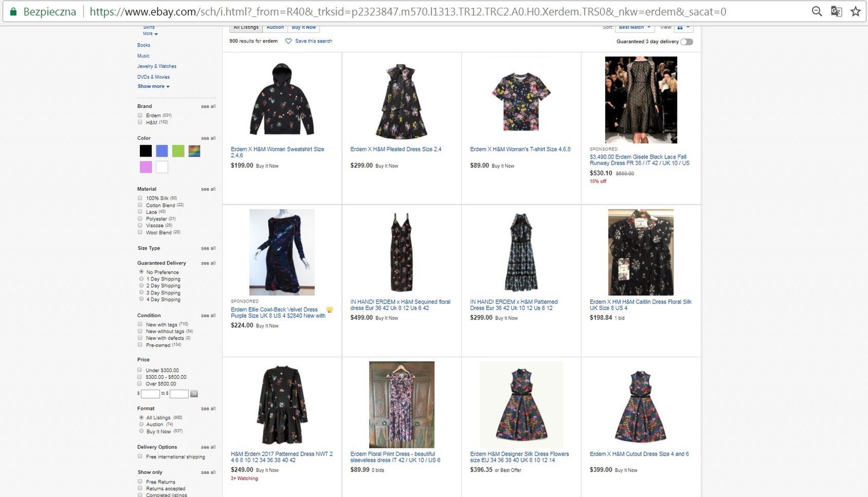Click the browser address bar URL

(x=408, y=11)
